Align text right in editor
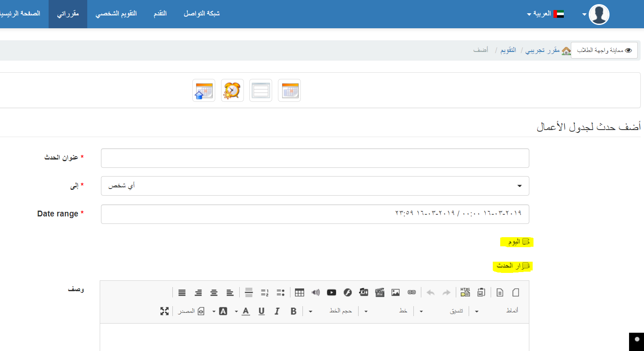The height and width of the screenshot is (351, 644). tap(198, 292)
